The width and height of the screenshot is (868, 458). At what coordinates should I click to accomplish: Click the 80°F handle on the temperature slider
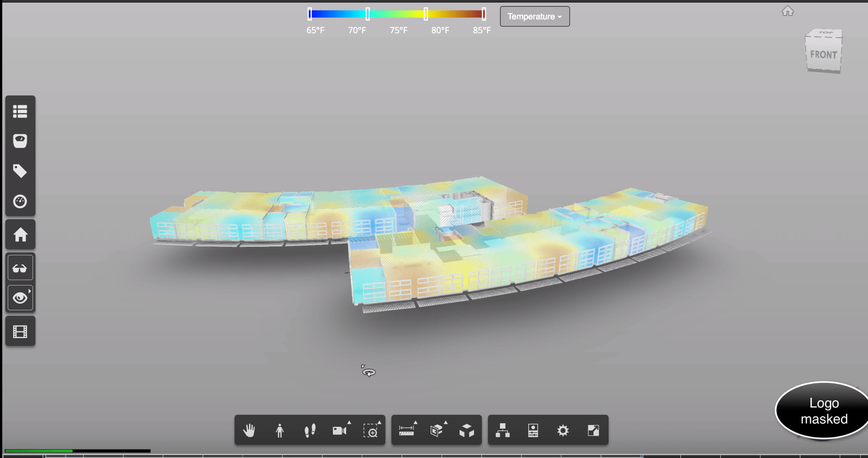tap(426, 14)
